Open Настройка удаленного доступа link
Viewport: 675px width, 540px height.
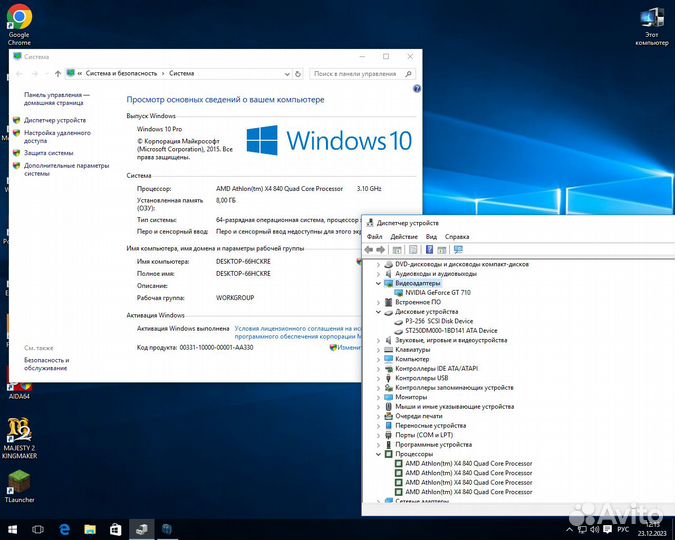click(x=57, y=137)
